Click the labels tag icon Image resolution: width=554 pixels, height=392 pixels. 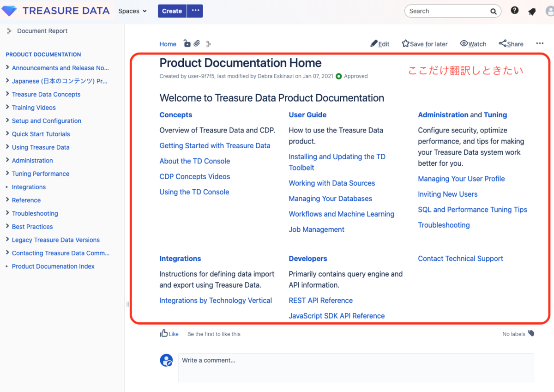[531, 333]
